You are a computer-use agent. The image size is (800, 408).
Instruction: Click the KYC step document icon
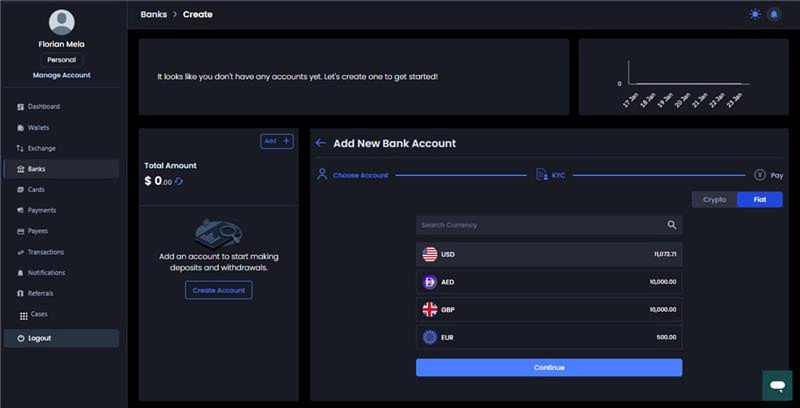pyautogui.click(x=541, y=175)
